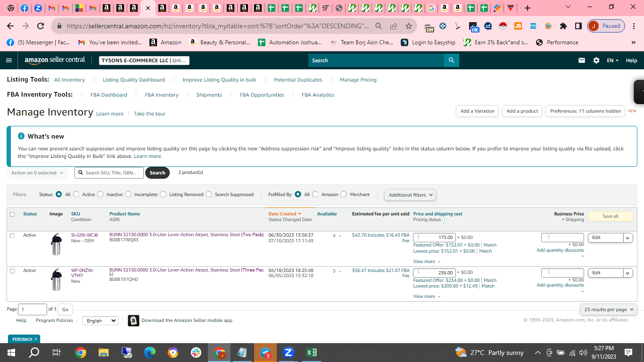Viewport: 644px width, 362px height.
Task: Expand the Additional filters dropdown
Action: pos(410,195)
